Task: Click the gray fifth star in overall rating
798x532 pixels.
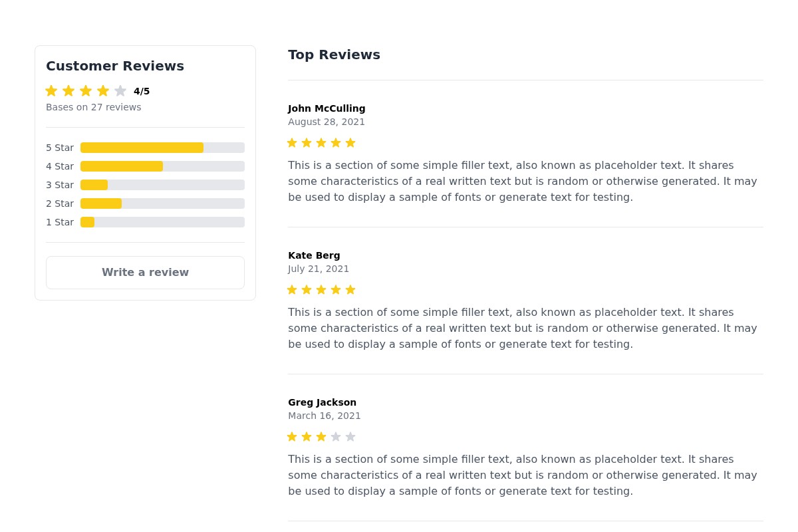Action: pos(120,91)
